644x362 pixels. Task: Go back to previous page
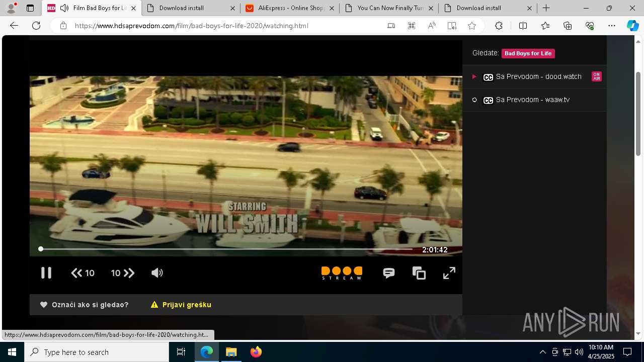[14, 26]
